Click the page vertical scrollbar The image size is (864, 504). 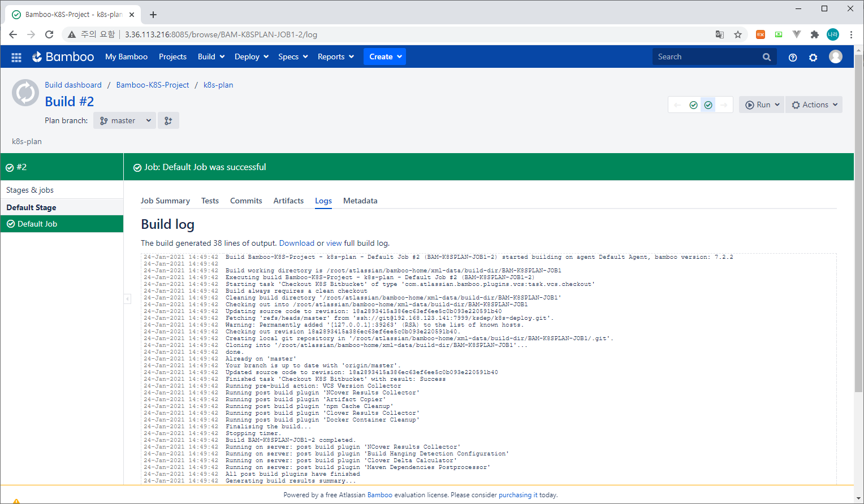[858, 224]
